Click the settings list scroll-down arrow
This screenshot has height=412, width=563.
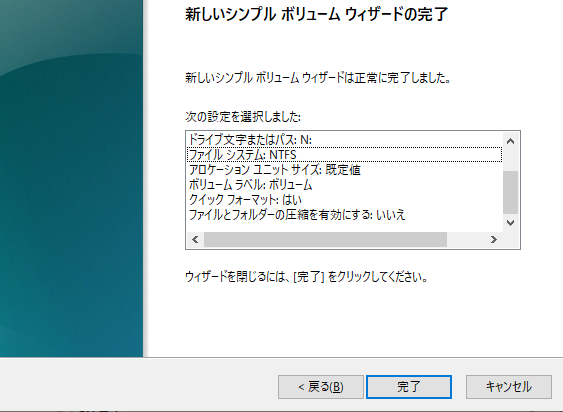(x=510, y=223)
